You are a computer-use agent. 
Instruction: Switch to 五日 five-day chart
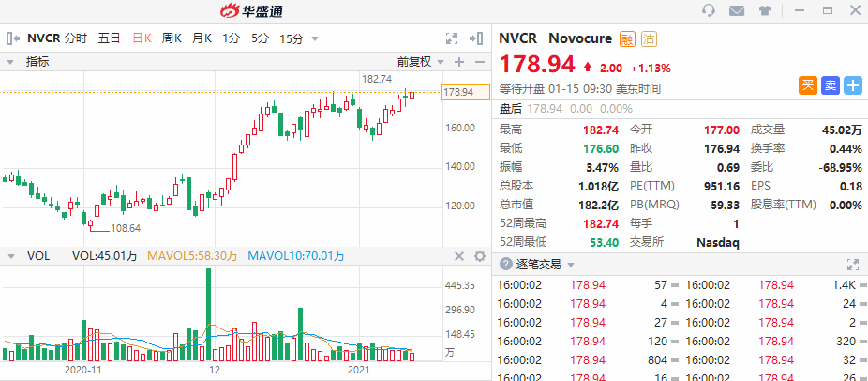[x=109, y=38]
